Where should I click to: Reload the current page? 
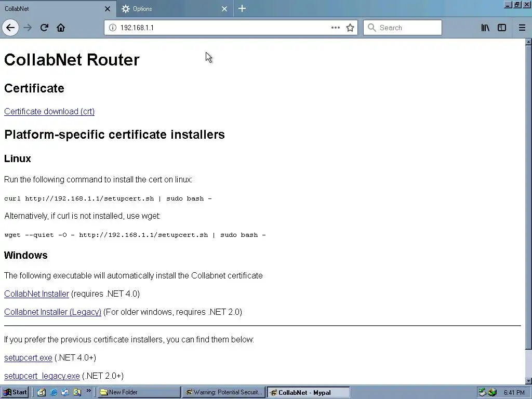pyautogui.click(x=44, y=28)
